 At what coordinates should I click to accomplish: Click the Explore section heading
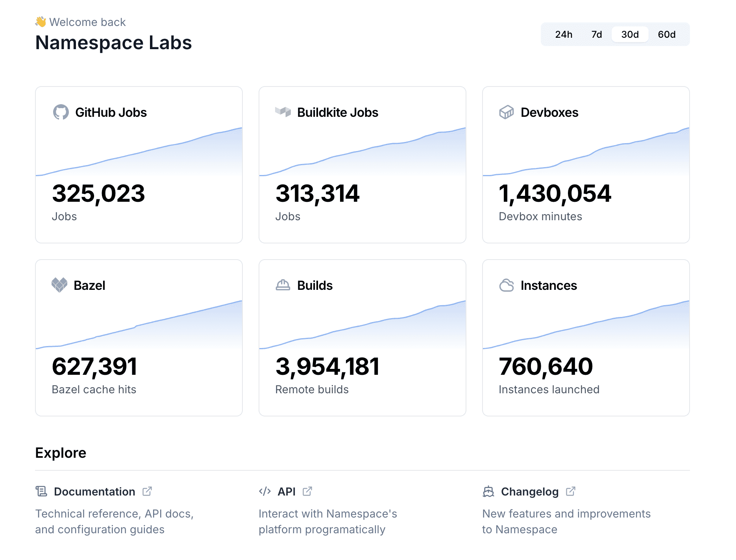coord(61,453)
